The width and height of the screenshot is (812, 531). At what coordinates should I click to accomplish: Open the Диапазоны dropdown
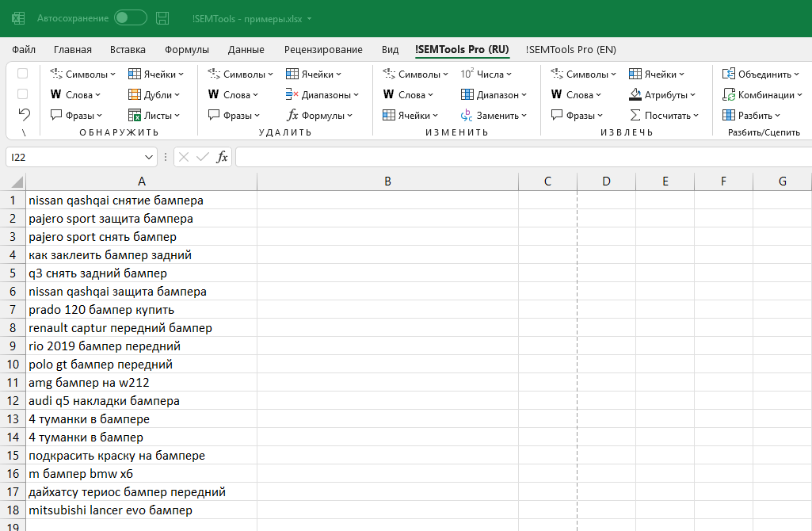(322, 95)
